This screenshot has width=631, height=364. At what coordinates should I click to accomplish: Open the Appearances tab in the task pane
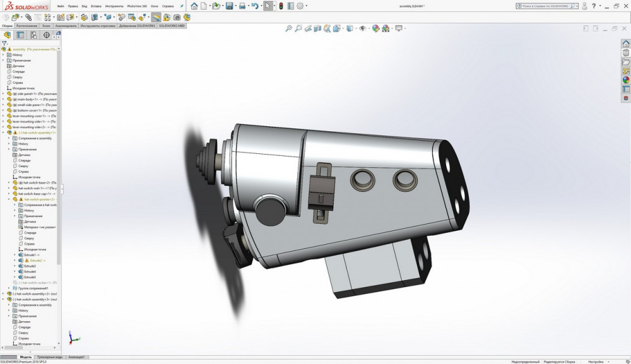click(x=626, y=80)
